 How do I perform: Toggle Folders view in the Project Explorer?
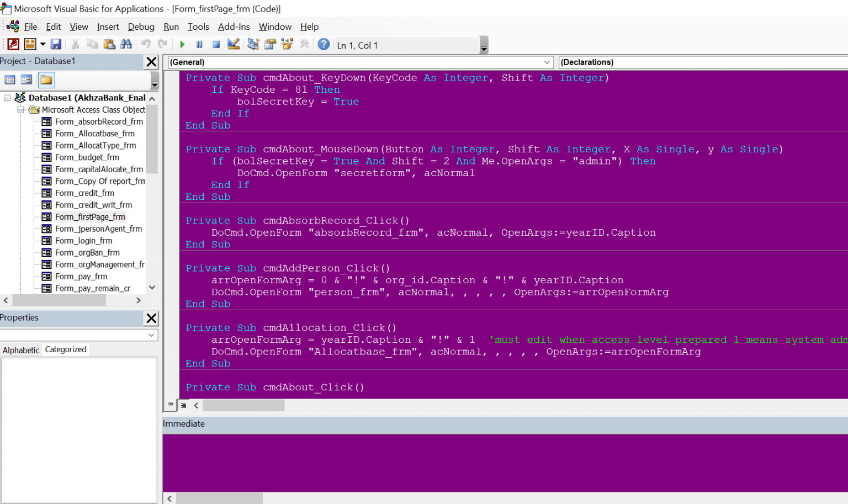point(46,79)
